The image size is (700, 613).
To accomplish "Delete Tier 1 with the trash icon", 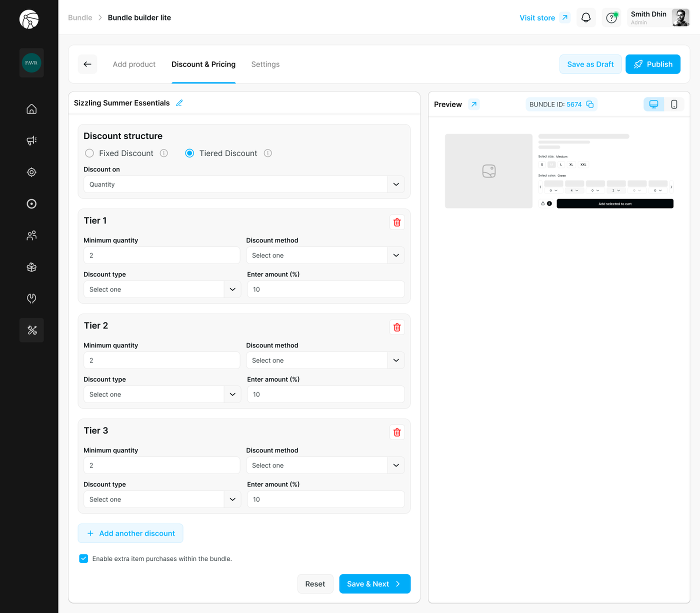I will (397, 222).
